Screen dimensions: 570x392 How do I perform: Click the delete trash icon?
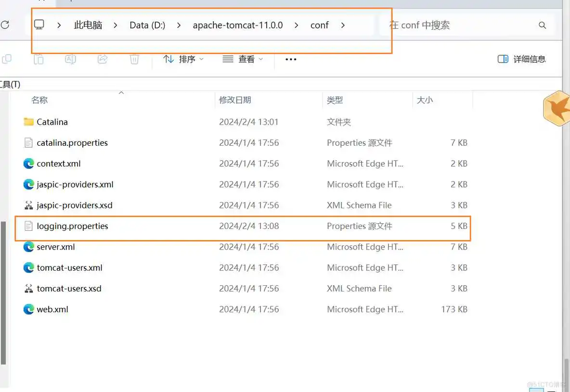[x=134, y=59]
